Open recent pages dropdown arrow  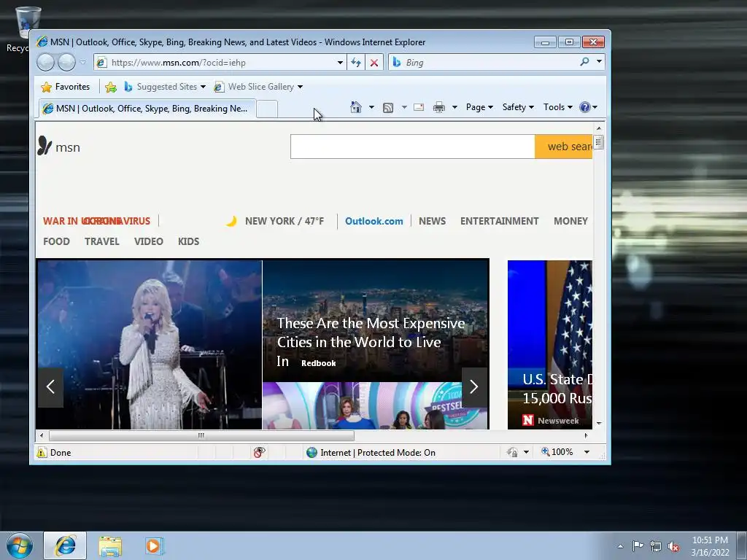point(83,63)
